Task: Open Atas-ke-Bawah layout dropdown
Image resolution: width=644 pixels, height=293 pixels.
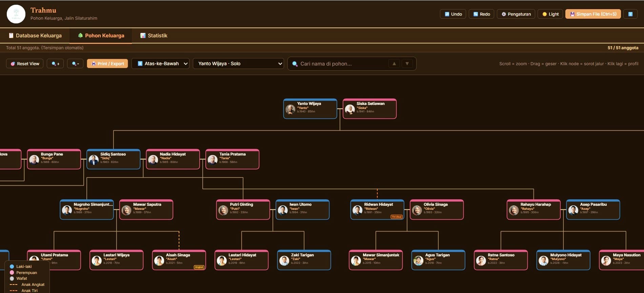Action: pyautogui.click(x=161, y=63)
